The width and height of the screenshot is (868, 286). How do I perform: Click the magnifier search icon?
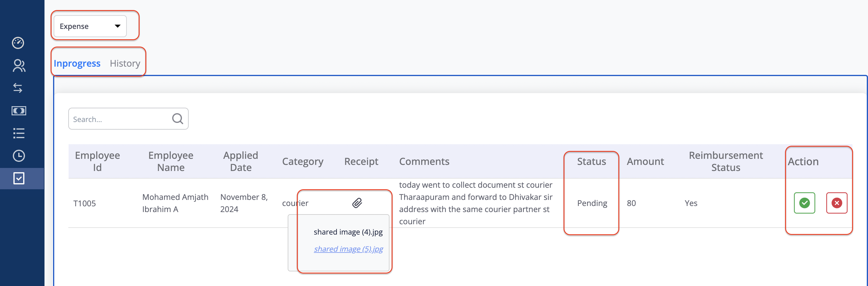[178, 118]
